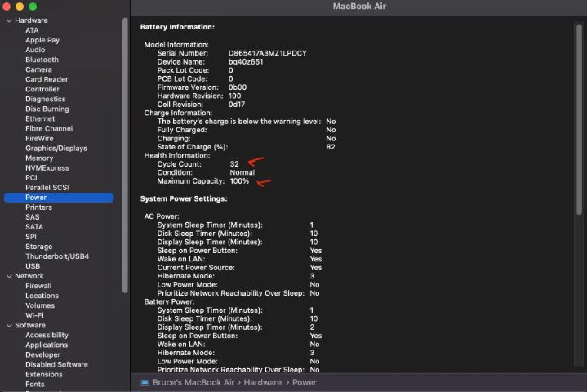Screen dimensions: 587x392
Task: Click Hardware in the bottom path bar
Action: coord(262,383)
